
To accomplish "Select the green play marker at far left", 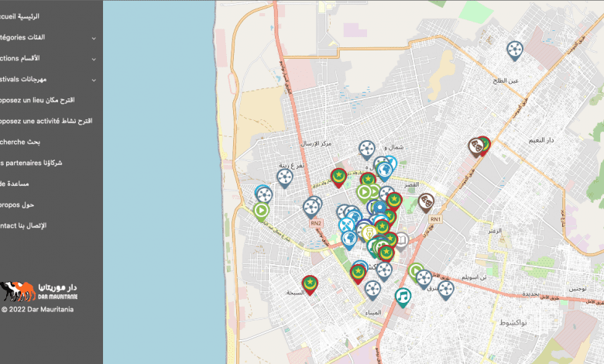I will pos(262,210).
